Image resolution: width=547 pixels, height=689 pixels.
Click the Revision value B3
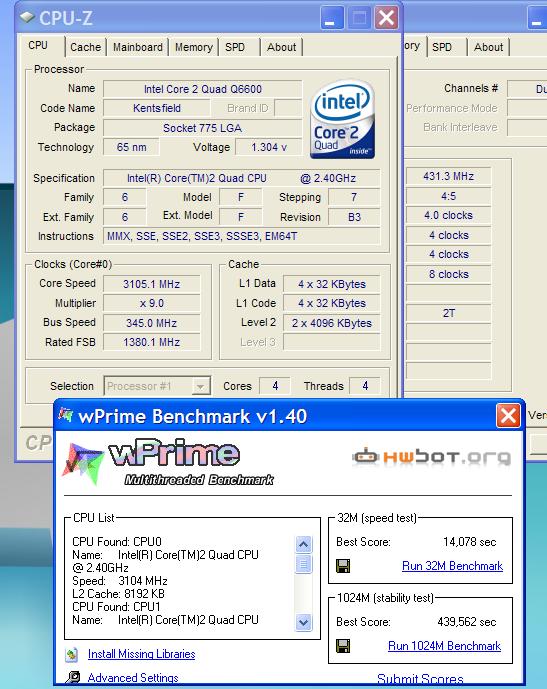pos(354,217)
